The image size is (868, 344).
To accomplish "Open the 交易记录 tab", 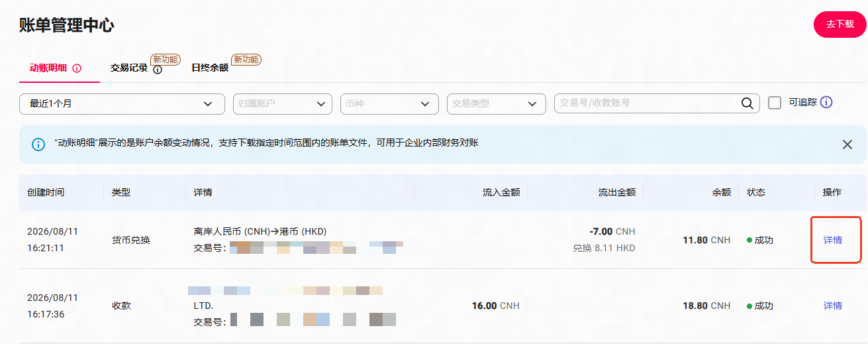I will pos(128,68).
